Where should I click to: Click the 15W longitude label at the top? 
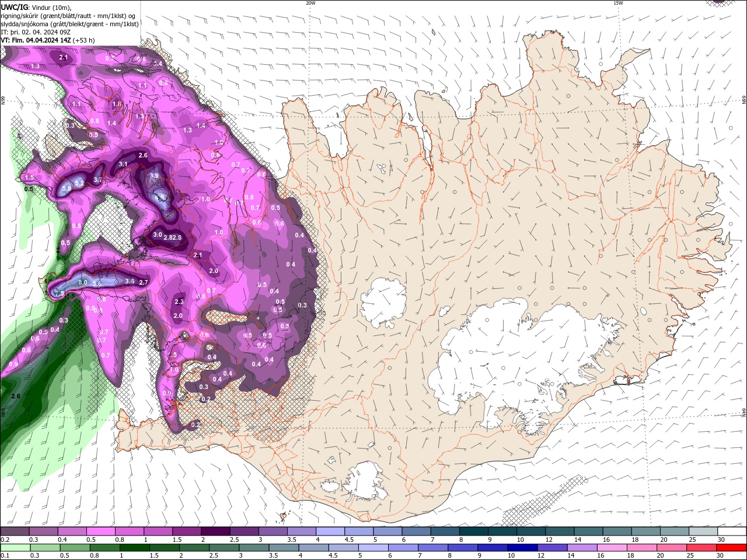pos(618,3)
